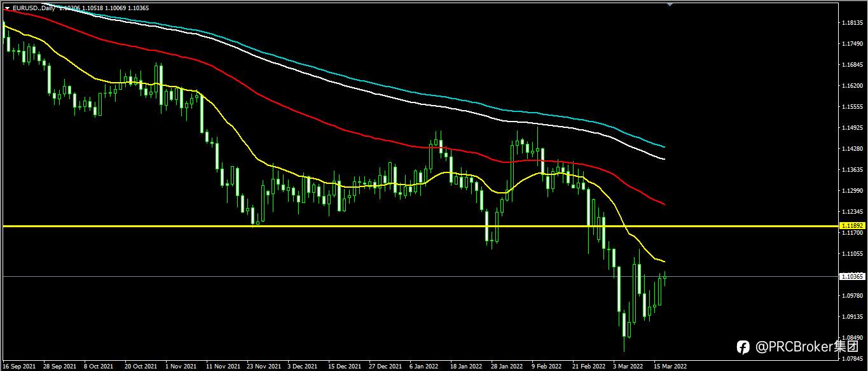Click the 1.09135 price scale value
This screenshot has height=371, width=868.
coord(851,317)
